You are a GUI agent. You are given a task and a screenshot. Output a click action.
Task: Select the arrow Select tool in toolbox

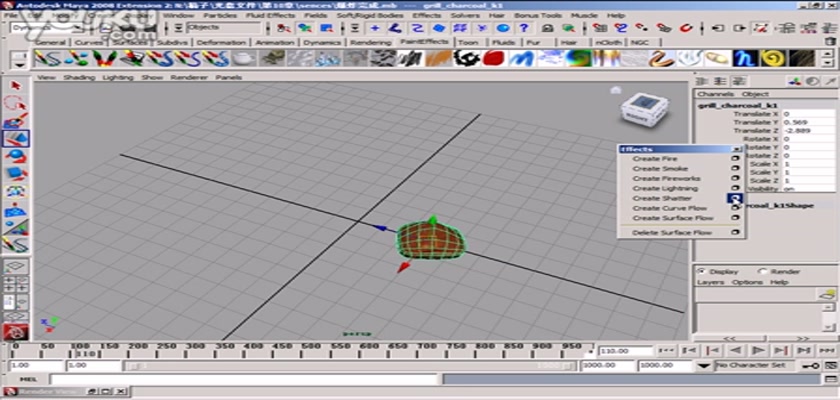16,85
